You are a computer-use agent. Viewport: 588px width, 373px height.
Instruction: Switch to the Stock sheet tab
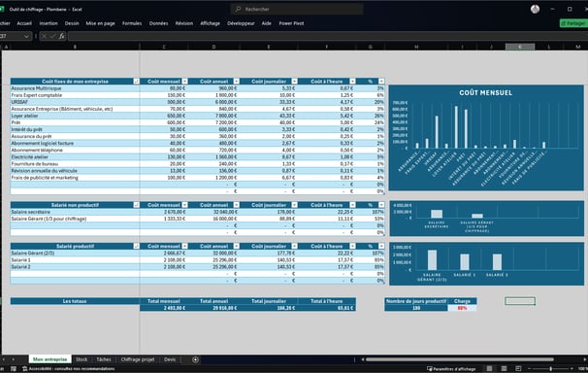pos(82,359)
